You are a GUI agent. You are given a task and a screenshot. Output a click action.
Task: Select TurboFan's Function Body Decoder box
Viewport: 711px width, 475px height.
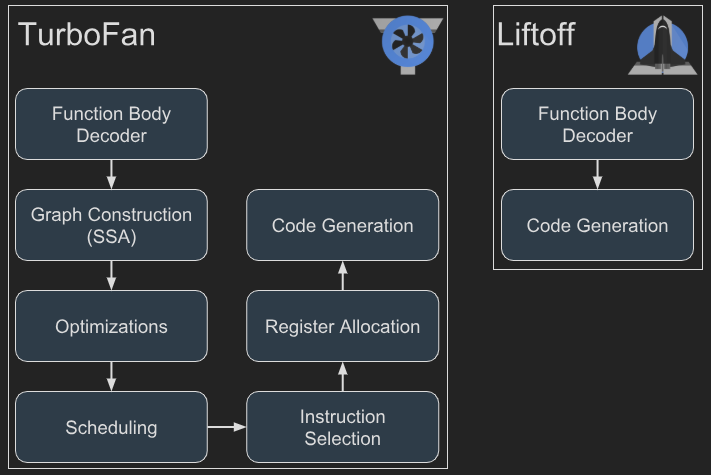tap(112, 124)
